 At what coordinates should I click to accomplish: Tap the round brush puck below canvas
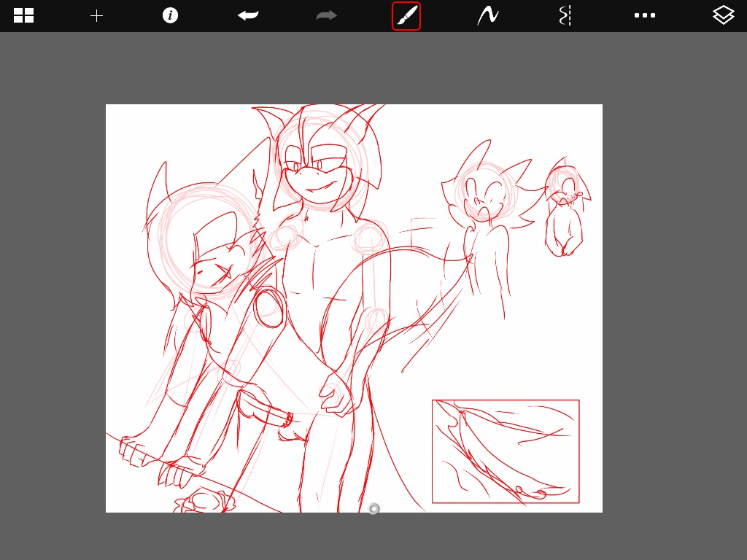click(x=374, y=509)
